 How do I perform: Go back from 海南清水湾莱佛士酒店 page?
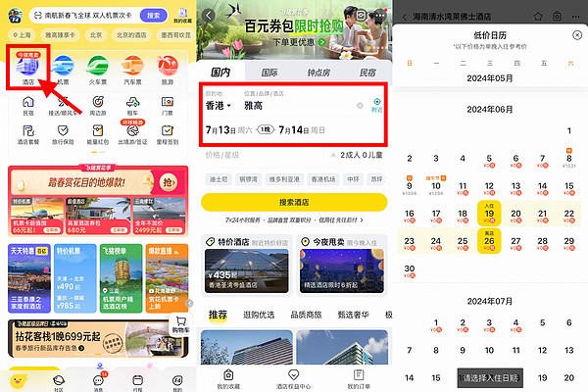(x=405, y=17)
